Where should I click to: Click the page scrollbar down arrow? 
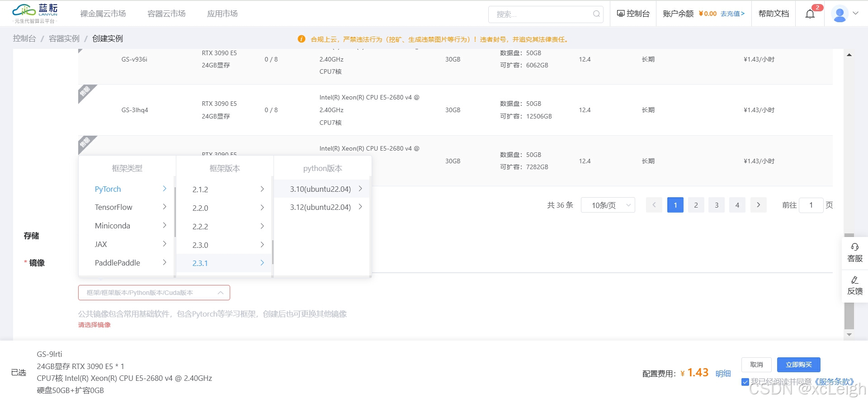[x=849, y=335]
